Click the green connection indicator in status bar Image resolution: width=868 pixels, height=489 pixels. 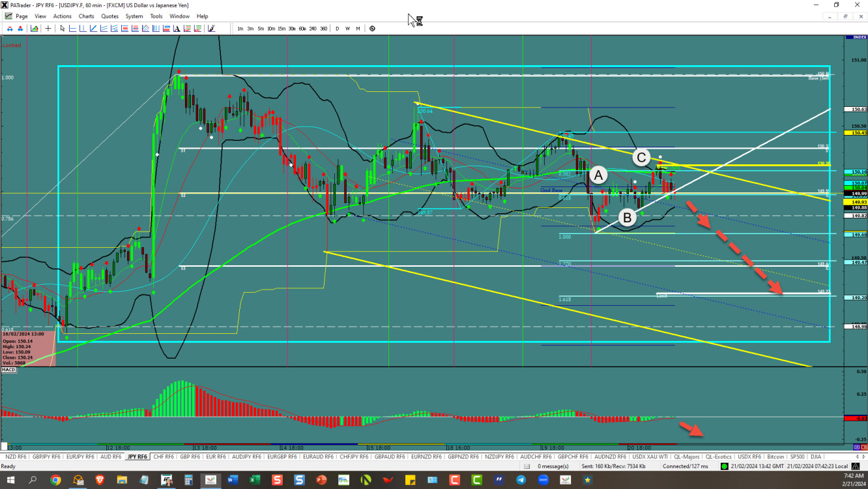point(725,466)
